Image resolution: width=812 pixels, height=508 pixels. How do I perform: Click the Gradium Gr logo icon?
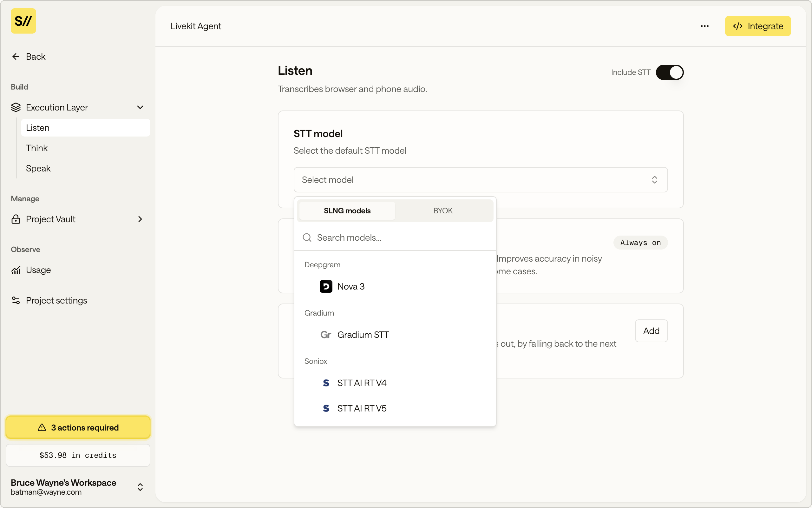coord(326,335)
